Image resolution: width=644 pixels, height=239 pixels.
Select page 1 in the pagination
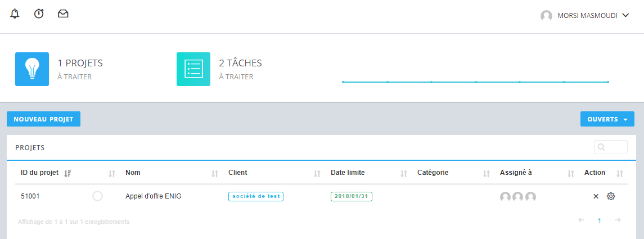(x=599, y=220)
